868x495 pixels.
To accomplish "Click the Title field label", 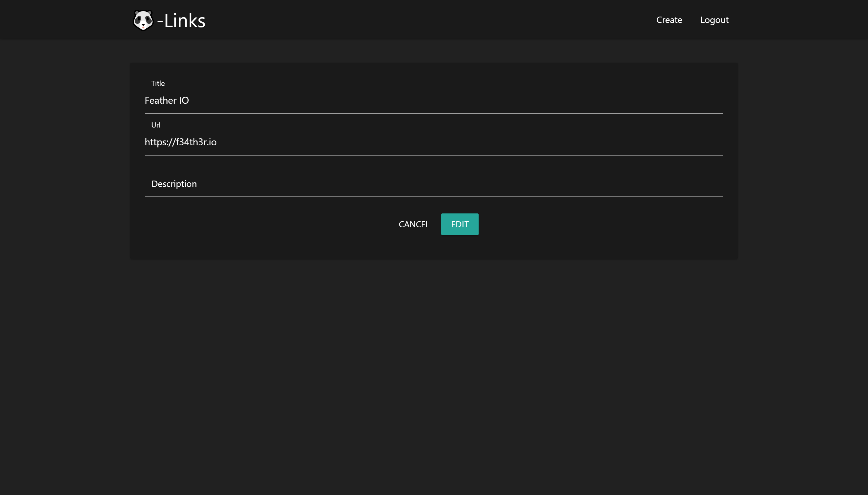I will tap(158, 83).
